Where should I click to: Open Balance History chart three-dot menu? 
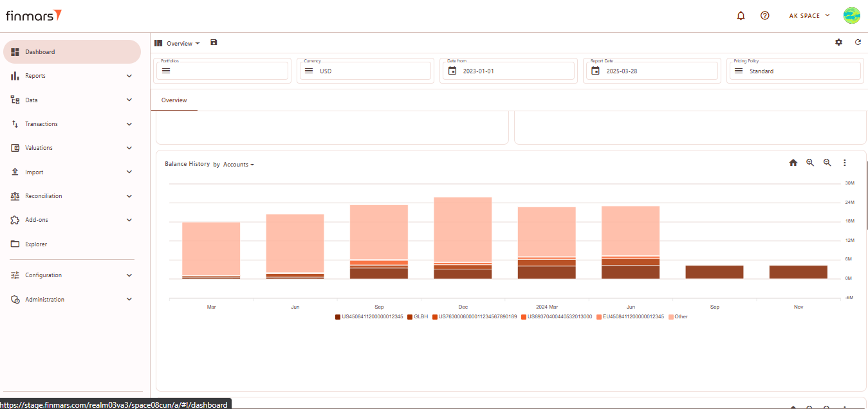845,163
